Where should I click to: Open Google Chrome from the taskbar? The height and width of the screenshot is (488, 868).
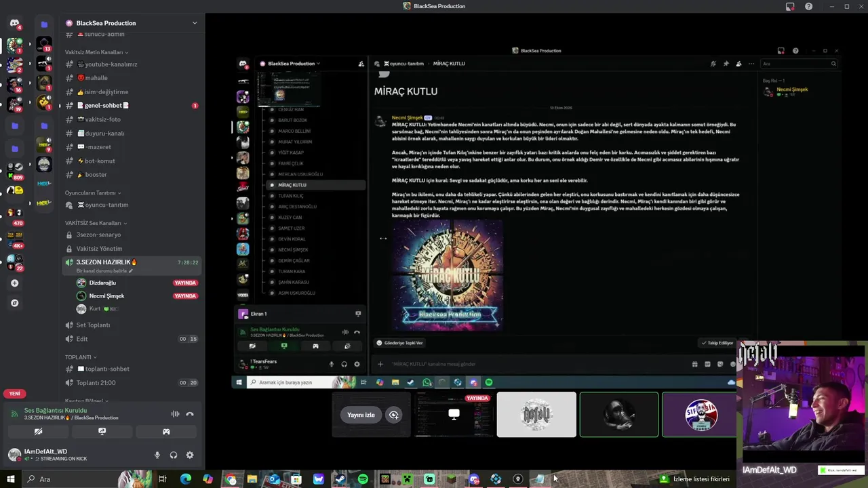tap(231, 479)
